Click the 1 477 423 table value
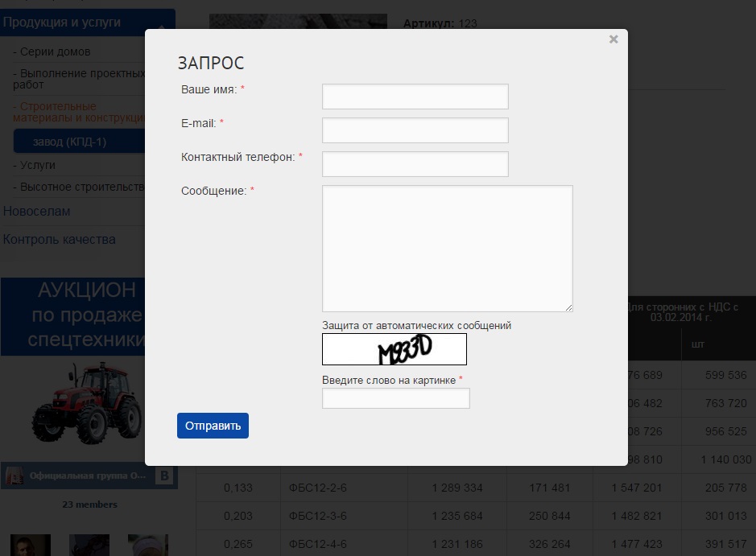This screenshot has height=556, width=756. (636, 544)
